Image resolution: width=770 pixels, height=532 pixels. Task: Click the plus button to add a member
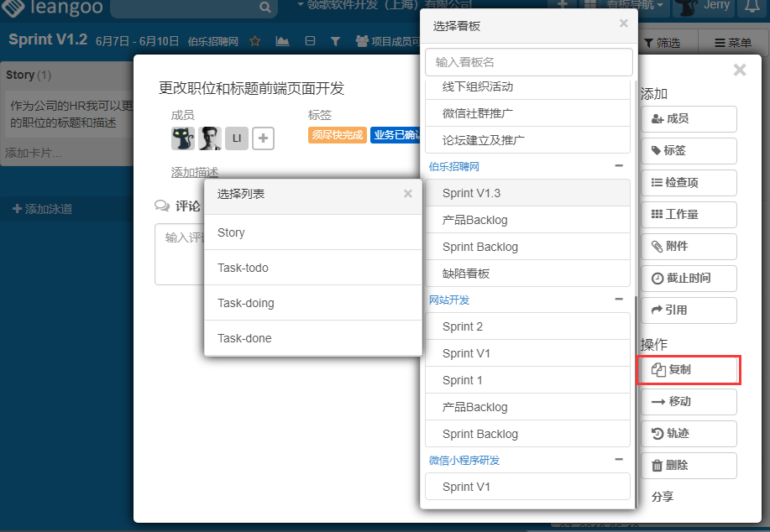(x=264, y=138)
